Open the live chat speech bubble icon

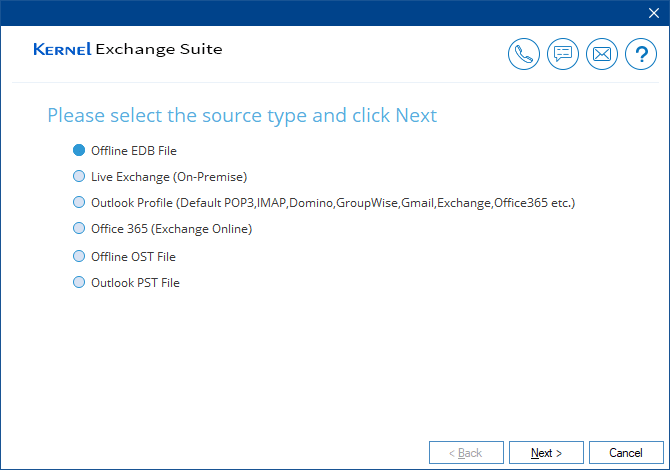click(563, 54)
